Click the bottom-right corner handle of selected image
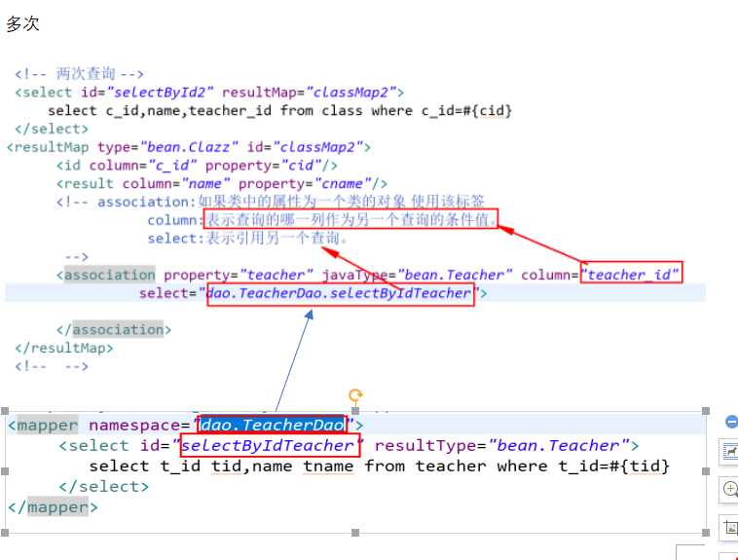738x560 pixels. (x=706, y=533)
